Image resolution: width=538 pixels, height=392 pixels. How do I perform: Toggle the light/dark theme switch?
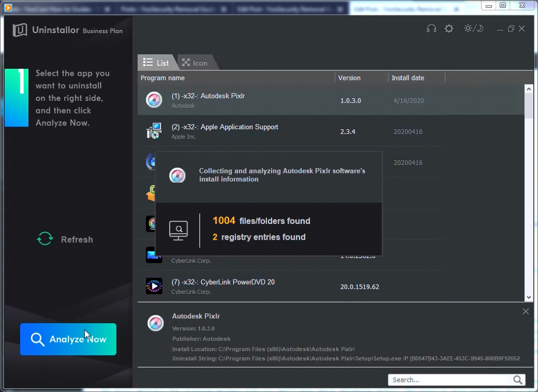[473, 28]
